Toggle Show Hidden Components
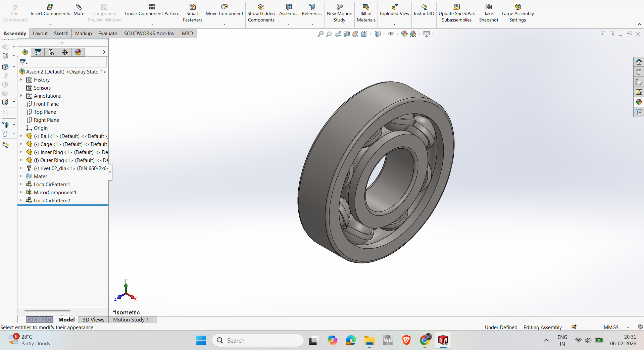This screenshot has height=350, width=644. click(261, 13)
